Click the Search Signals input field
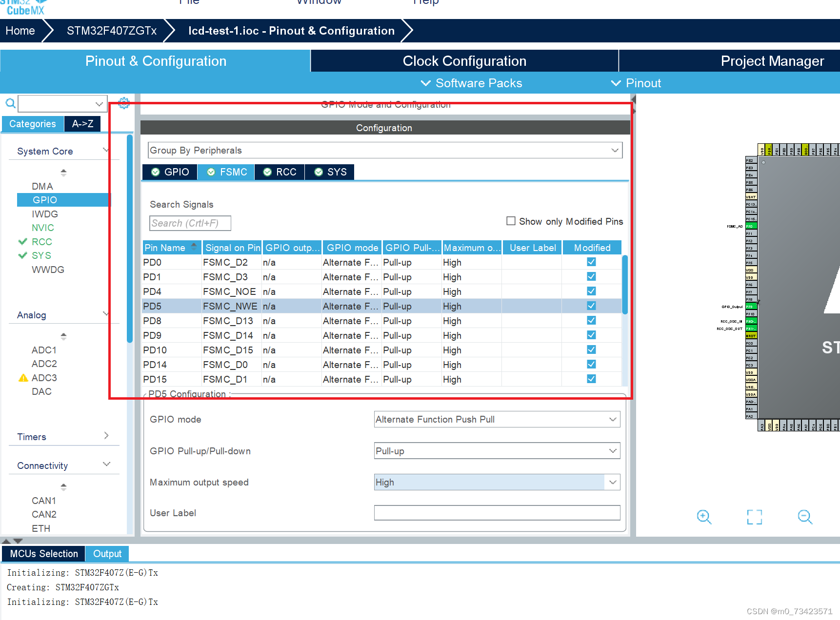The image size is (840, 620). coord(190,223)
